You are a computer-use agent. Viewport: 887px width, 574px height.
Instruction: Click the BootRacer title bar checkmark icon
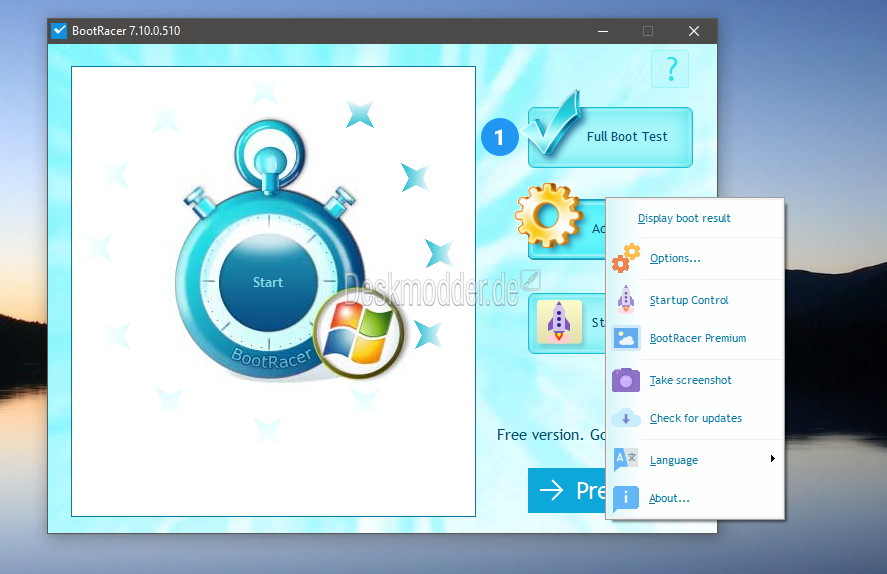tap(59, 31)
